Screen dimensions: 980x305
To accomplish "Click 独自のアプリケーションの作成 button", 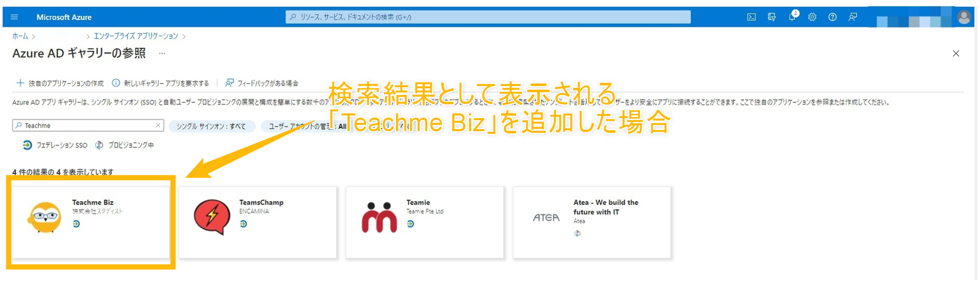I will click(60, 83).
